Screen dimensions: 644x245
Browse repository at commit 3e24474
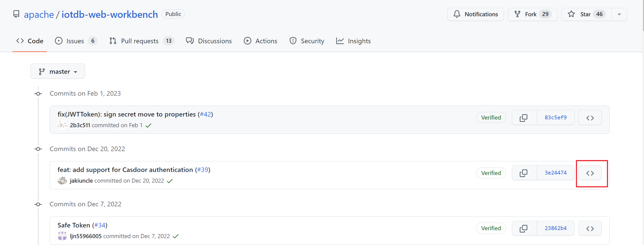click(590, 173)
